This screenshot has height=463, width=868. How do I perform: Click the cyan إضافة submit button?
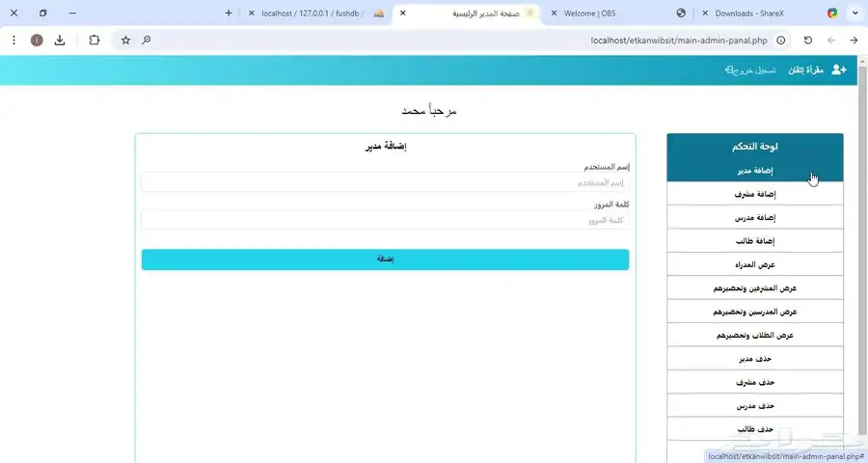(385, 259)
